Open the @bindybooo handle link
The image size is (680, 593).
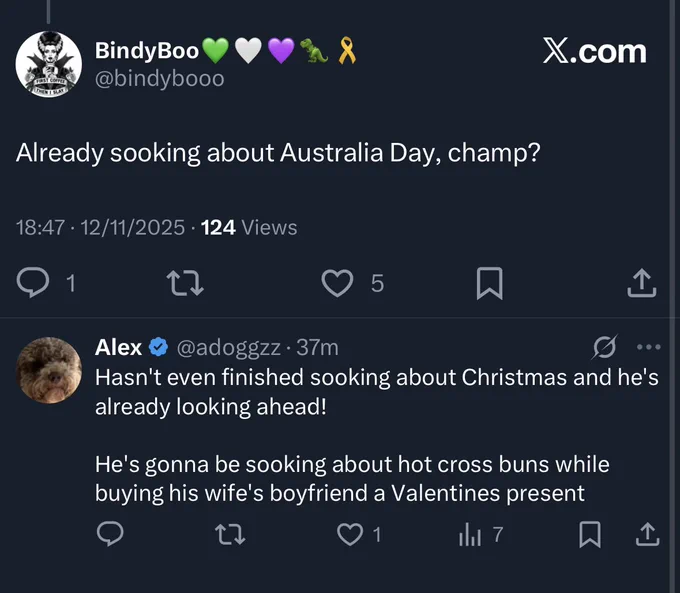point(160,79)
